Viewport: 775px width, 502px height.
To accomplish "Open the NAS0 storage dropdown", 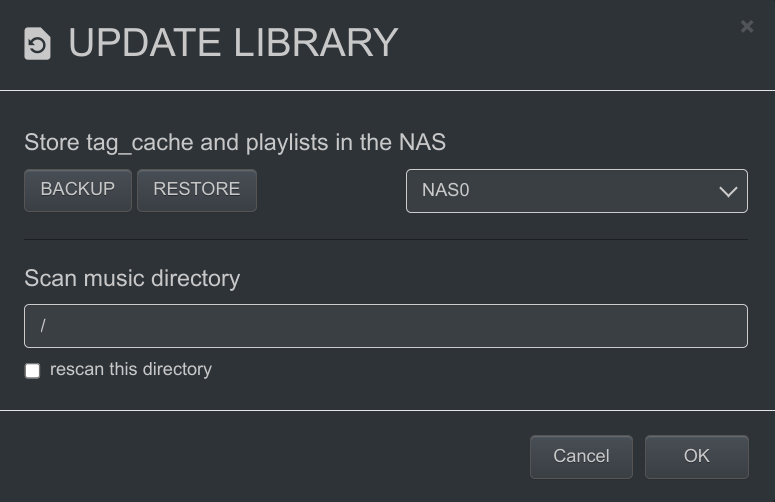I will coord(576,191).
